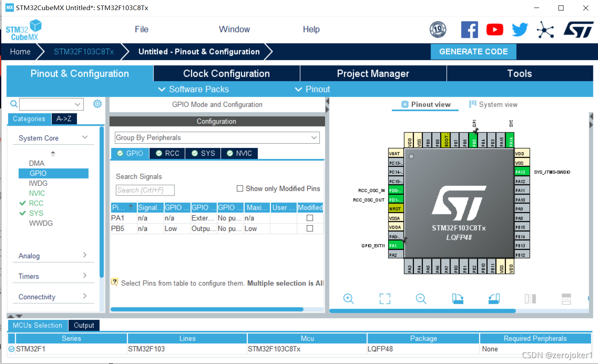Click the ST community network icon

point(545,29)
